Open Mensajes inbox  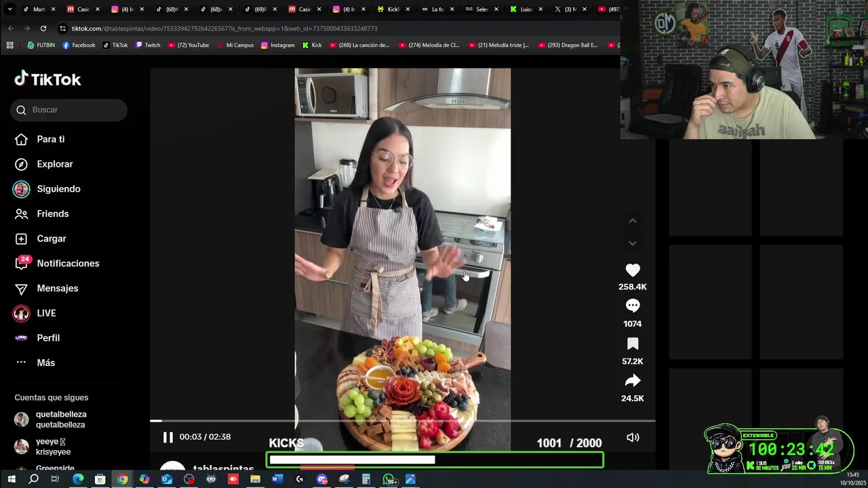pos(47,288)
